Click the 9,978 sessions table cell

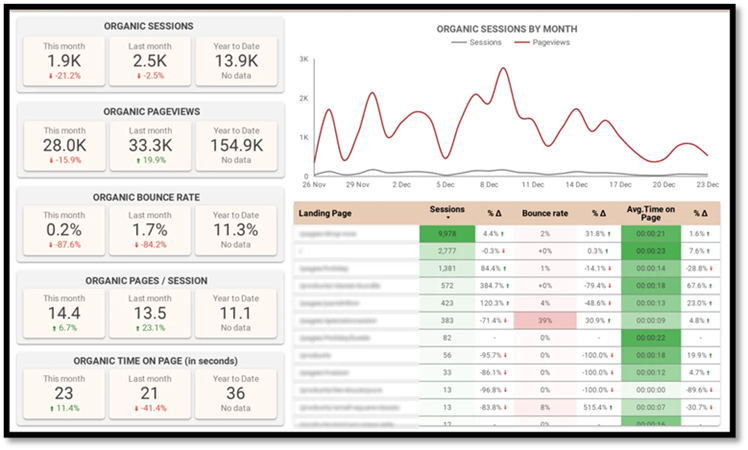pos(447,234)
